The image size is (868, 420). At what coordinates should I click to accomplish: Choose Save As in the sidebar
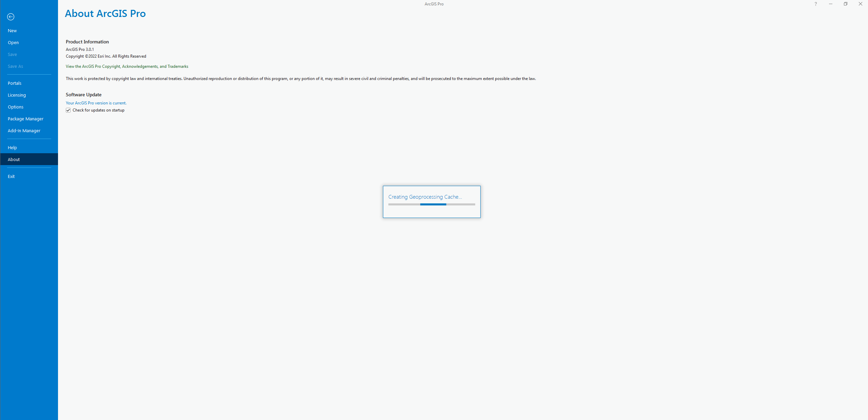[x=29, y=66]
